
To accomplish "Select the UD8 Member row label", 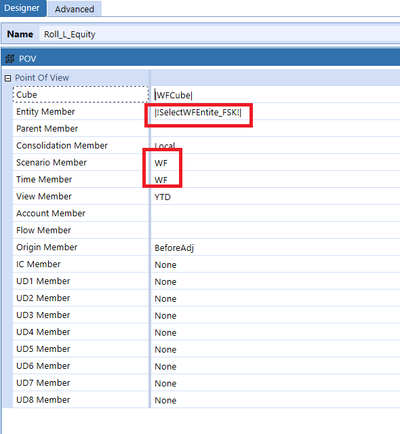I will (x=43, y=400).
